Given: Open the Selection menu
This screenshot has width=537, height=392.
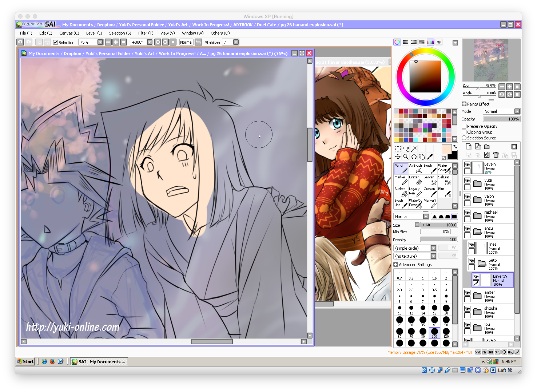Looking at the screenshot, I should click(x=120, y=33).
